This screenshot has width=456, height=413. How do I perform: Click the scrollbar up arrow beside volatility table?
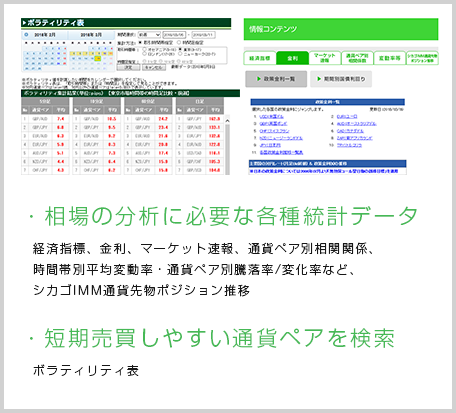[x=227, y=121]
